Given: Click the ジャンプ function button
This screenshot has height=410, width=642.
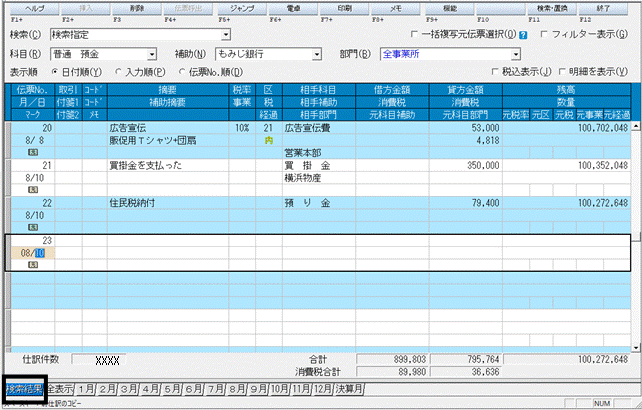Looking at the screenshot, I should coord(242,9).
